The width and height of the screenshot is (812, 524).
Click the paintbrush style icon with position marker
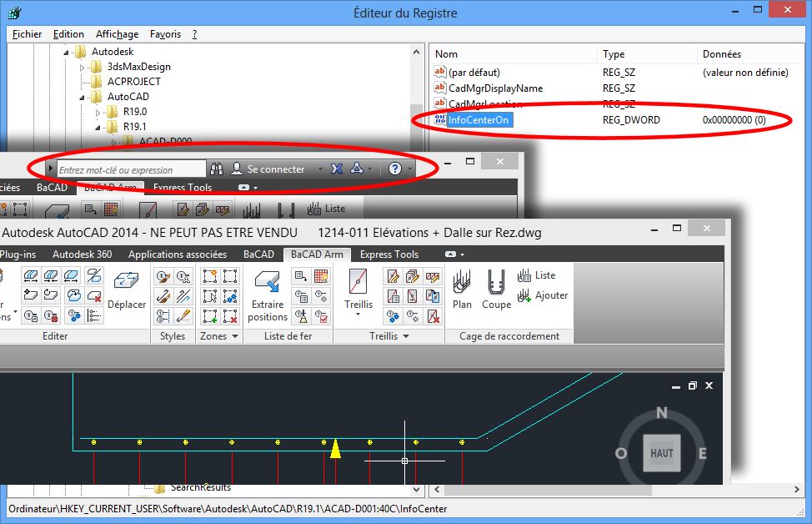click(163, 276)
